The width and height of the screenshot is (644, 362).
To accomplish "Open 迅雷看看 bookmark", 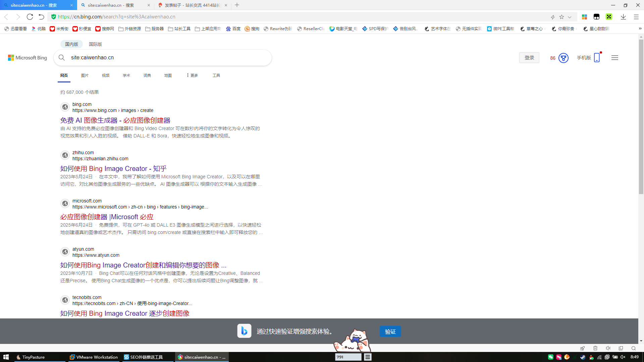I will pos(16,29).
